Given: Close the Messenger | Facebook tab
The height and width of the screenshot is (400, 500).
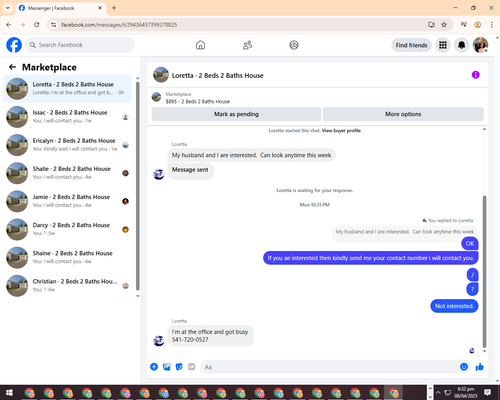Looking at the screenshot, I should click(x=100, y=8).
